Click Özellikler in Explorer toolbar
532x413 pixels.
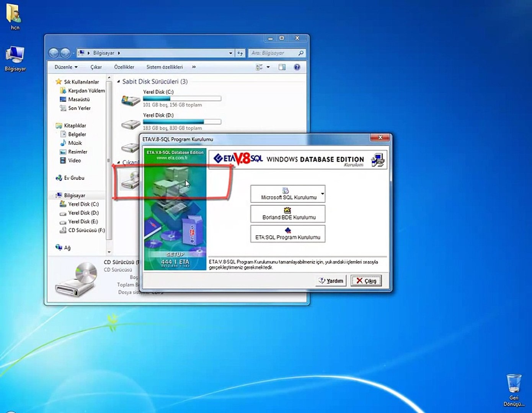[124, 67]
